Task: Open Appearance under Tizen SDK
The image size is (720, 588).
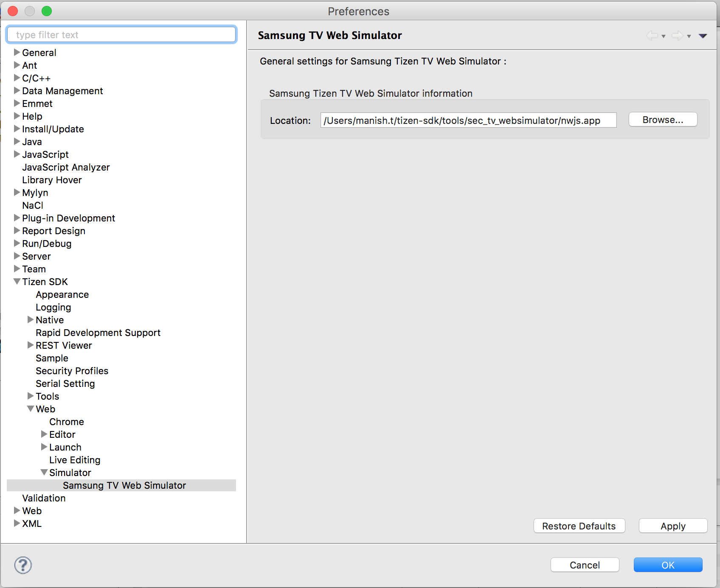Action: 62,294
